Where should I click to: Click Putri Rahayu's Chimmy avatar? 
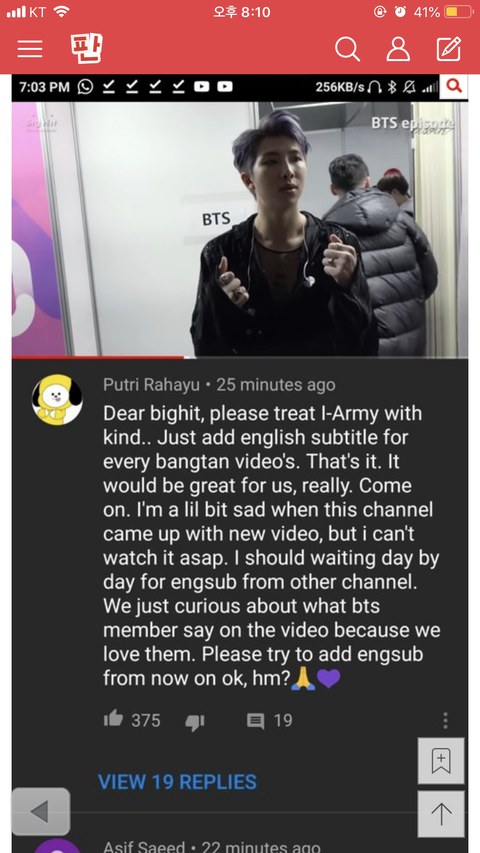(57, 399)
